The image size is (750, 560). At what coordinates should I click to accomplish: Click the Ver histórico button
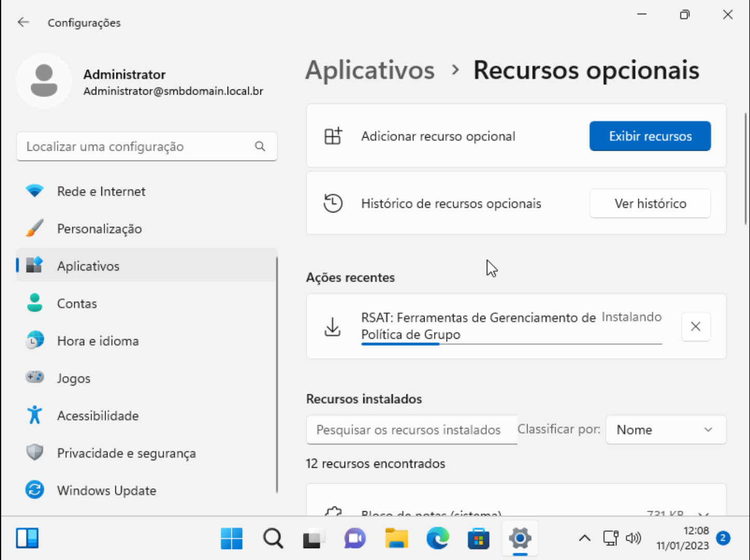pos(650,204)
